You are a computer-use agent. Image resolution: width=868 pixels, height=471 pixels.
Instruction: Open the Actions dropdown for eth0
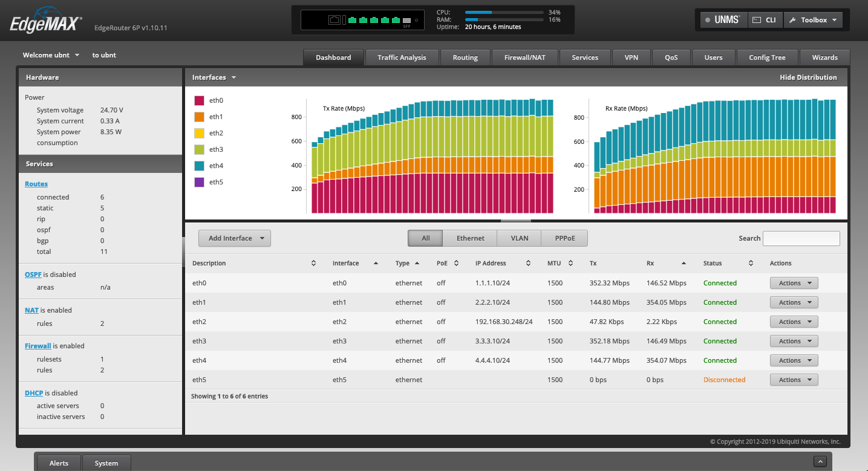click(794, 283)
